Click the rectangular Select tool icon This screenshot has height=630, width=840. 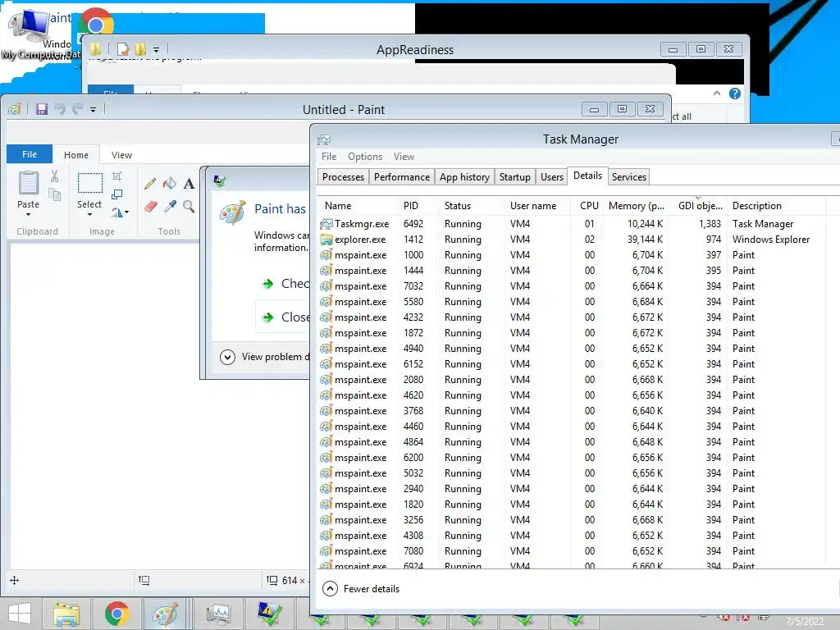point(90,183)
